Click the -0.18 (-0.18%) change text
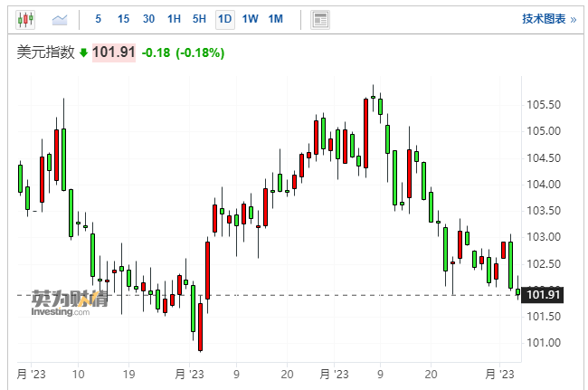This screenshot has height=390, width=588. (183, 52)
